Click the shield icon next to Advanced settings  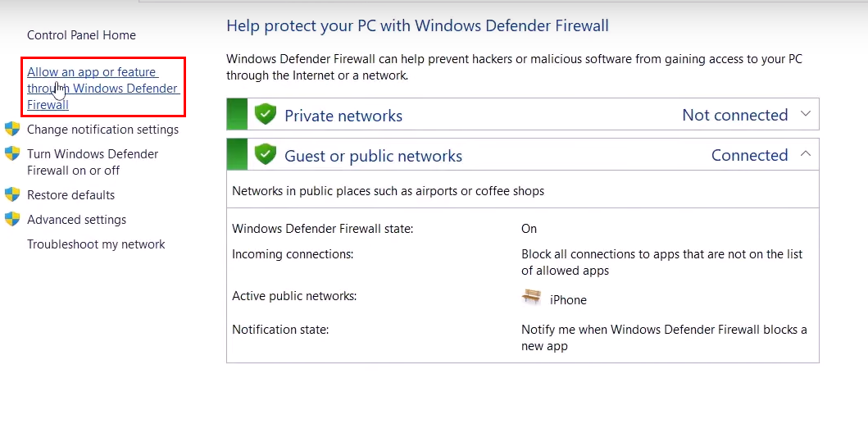[12, 219]
